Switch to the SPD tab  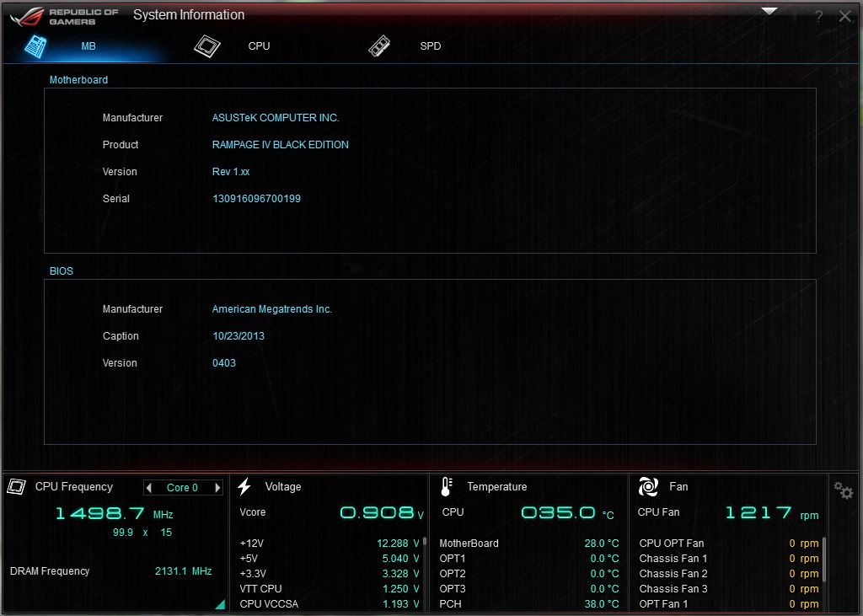pyautogui.click(x=430, y=46)
